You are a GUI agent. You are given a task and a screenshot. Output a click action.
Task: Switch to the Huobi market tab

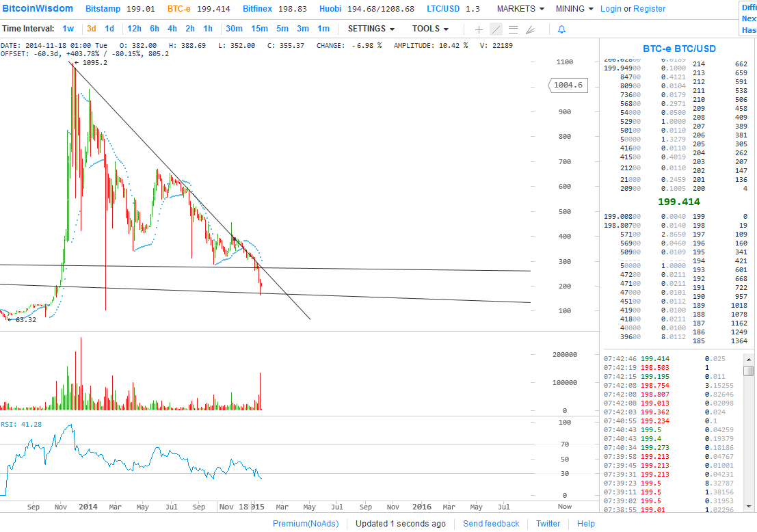click(330, 8)
